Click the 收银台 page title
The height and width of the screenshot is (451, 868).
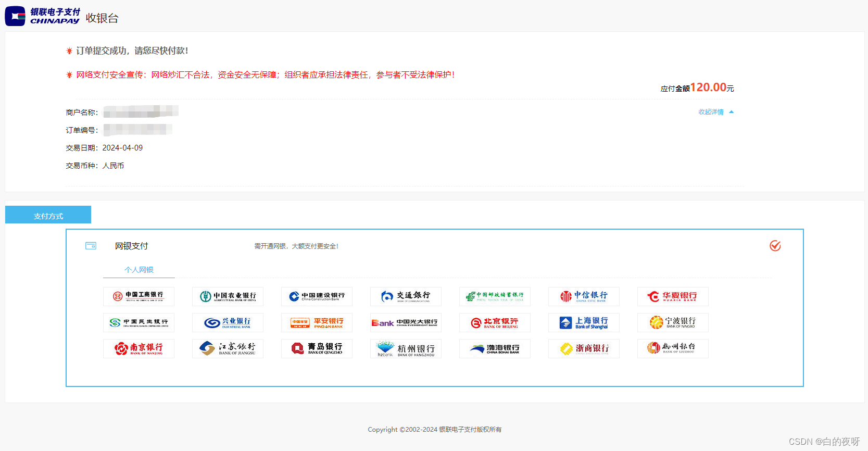[102, 18]
